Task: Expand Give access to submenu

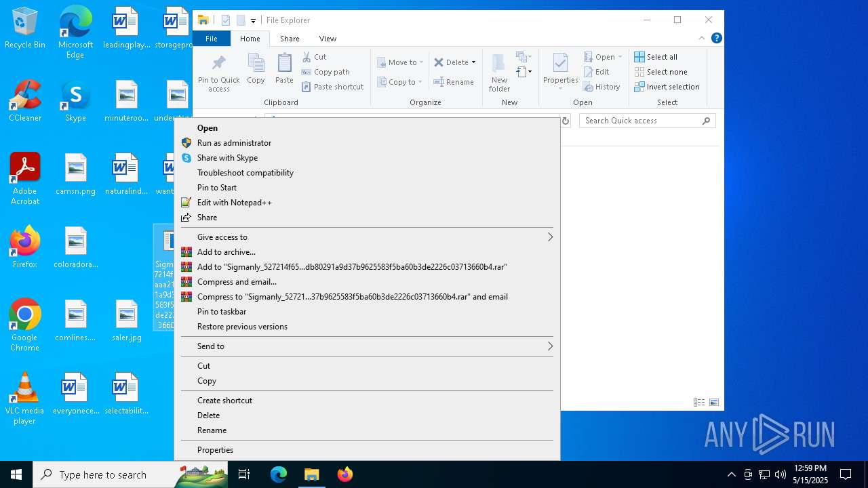Action: tap(367, 237)
